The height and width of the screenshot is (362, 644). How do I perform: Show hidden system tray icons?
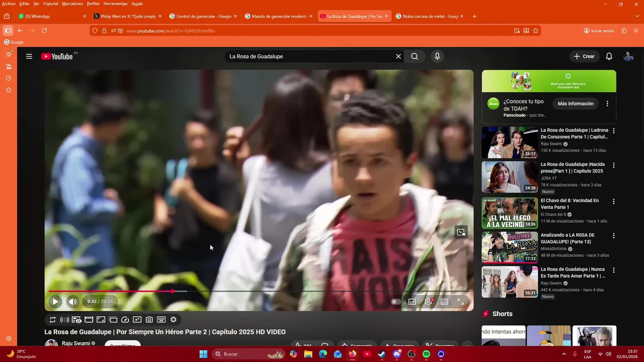pyautogui.click(x=564, y=354)
